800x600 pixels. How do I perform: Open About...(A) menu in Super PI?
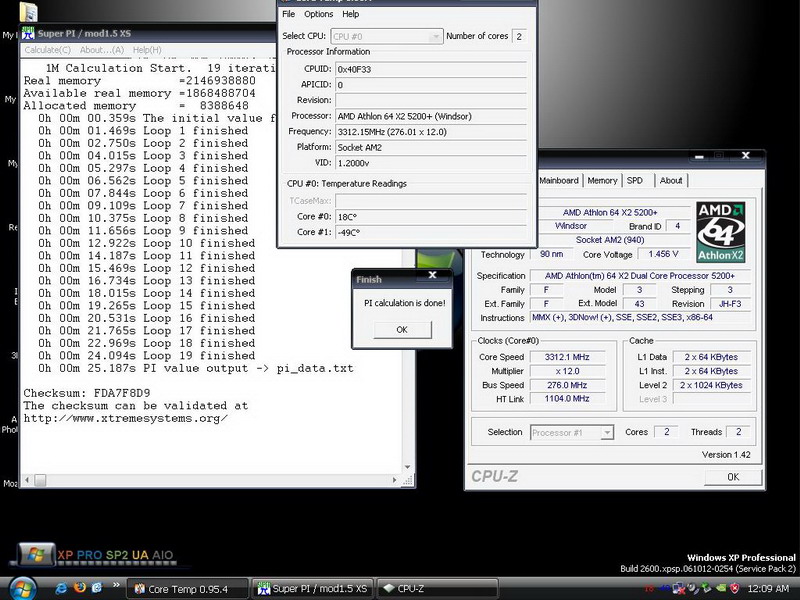click(x=102, y=50)
